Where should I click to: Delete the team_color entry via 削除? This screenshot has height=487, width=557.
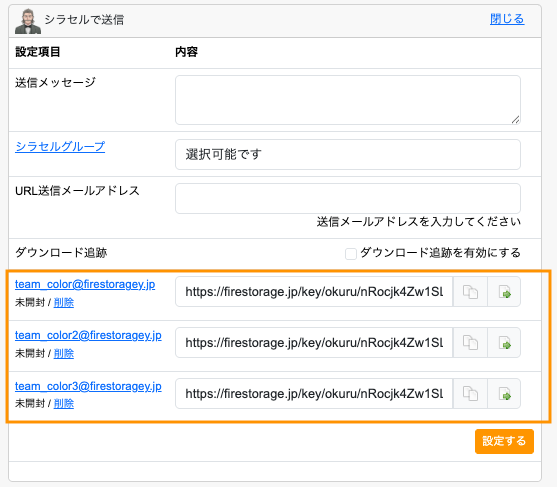[x=64, y=303]
